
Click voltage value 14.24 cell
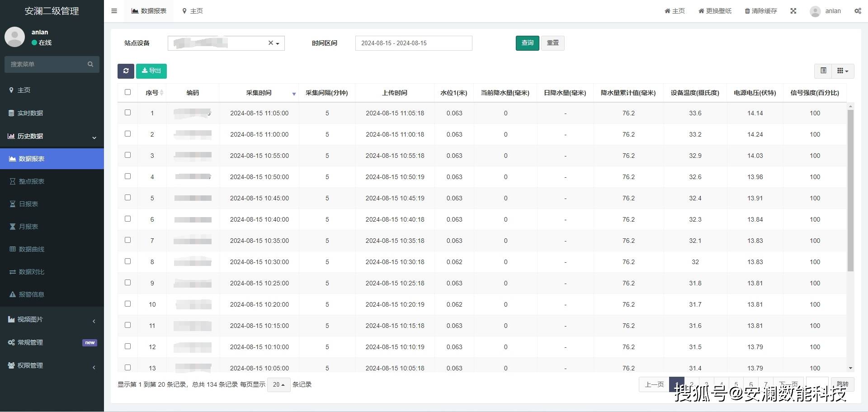pos(755,134)
